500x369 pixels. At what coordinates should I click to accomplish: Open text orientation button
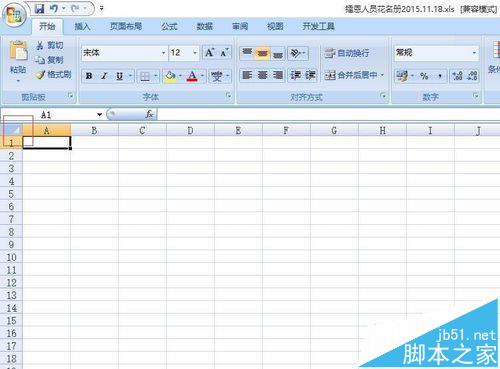click(298, 53)
